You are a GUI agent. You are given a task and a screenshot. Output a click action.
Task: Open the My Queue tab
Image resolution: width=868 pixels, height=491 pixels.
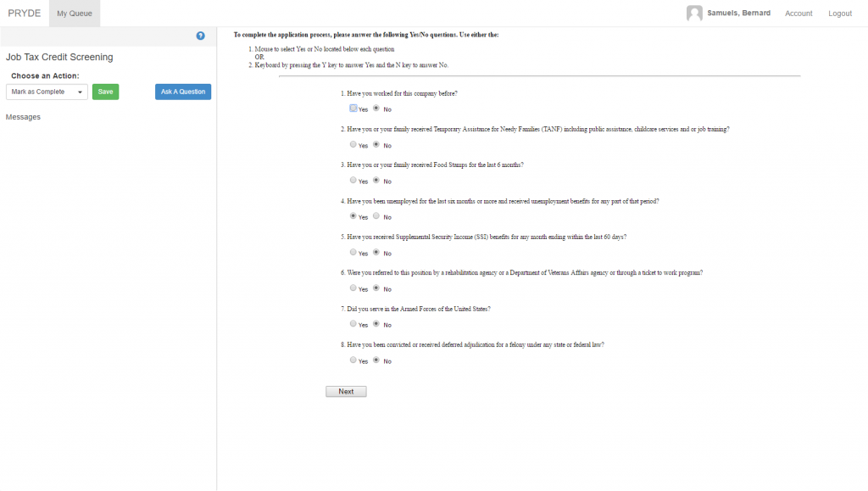pyautogui.click(x=75, y=13)
